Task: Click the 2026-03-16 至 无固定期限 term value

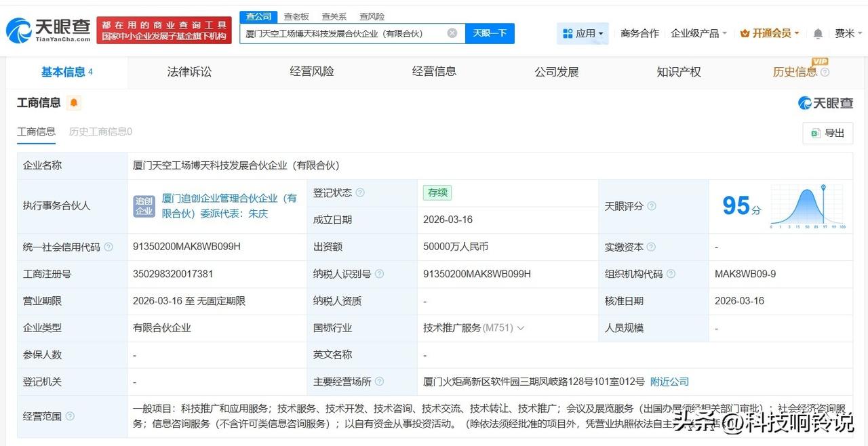Action: 189,301
